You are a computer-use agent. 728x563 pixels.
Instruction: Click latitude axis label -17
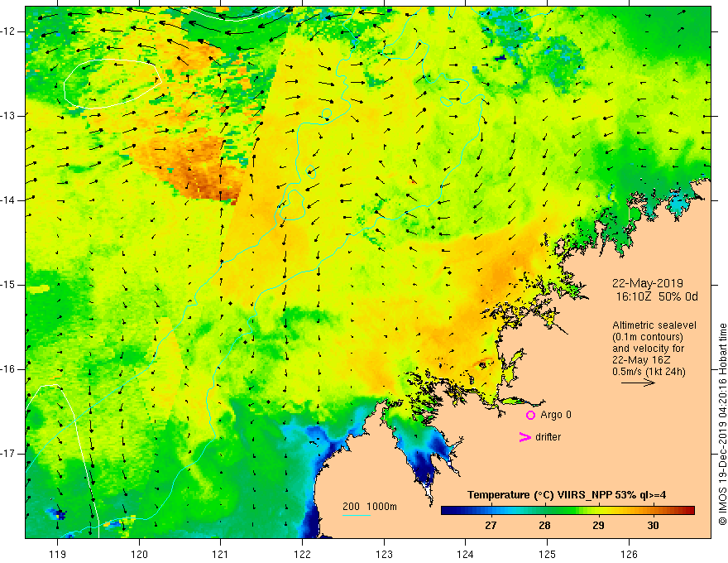[x=8, y=454]
